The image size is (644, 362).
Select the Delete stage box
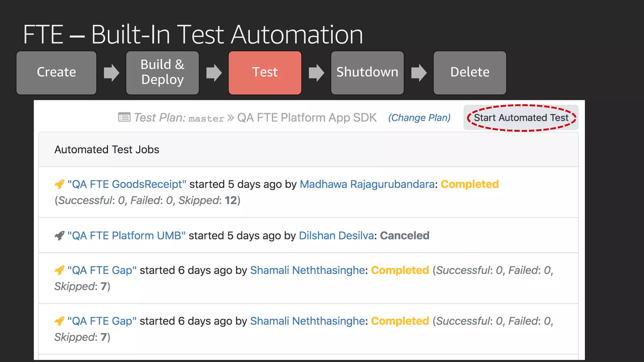[470, 73]
